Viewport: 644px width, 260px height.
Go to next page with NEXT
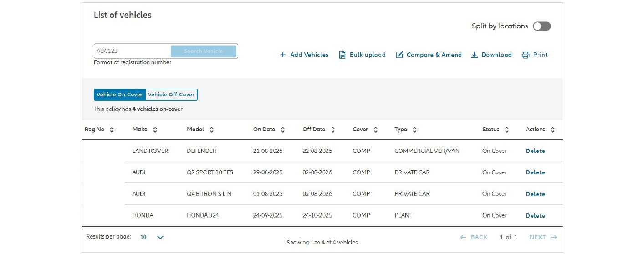543,237
